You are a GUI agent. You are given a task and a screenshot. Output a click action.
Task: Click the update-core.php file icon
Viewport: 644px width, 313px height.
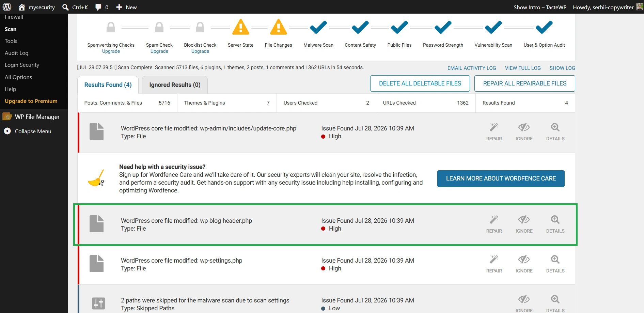click(97, 131)
